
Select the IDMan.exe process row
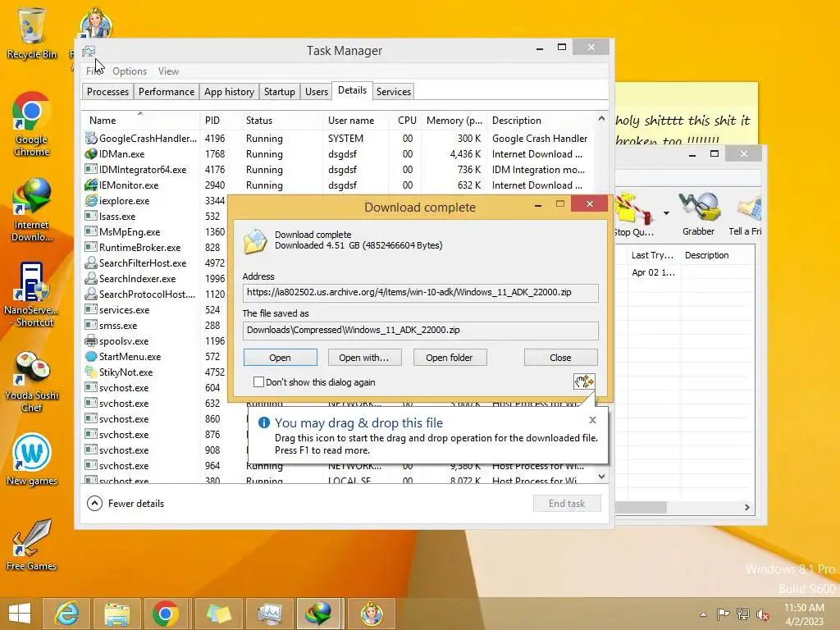(x=339, y=154)
